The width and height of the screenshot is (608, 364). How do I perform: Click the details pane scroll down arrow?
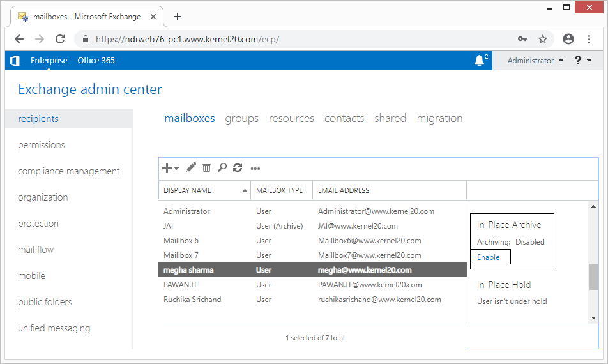[x=594, y=318]
